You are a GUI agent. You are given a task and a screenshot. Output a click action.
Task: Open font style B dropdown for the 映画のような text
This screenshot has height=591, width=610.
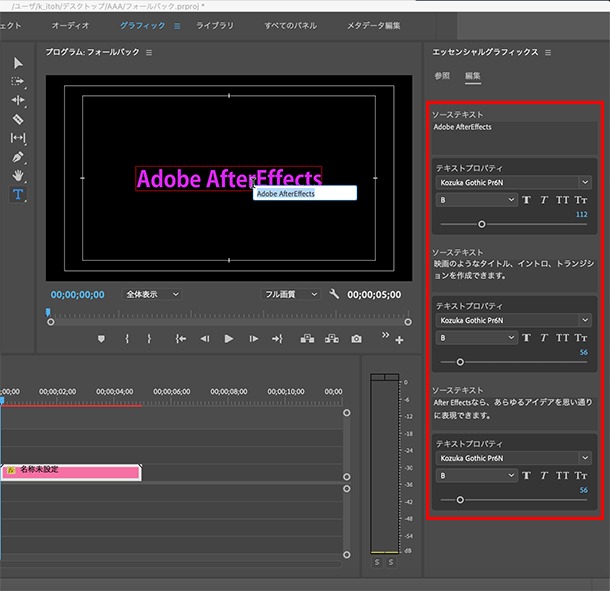point(476,338)
